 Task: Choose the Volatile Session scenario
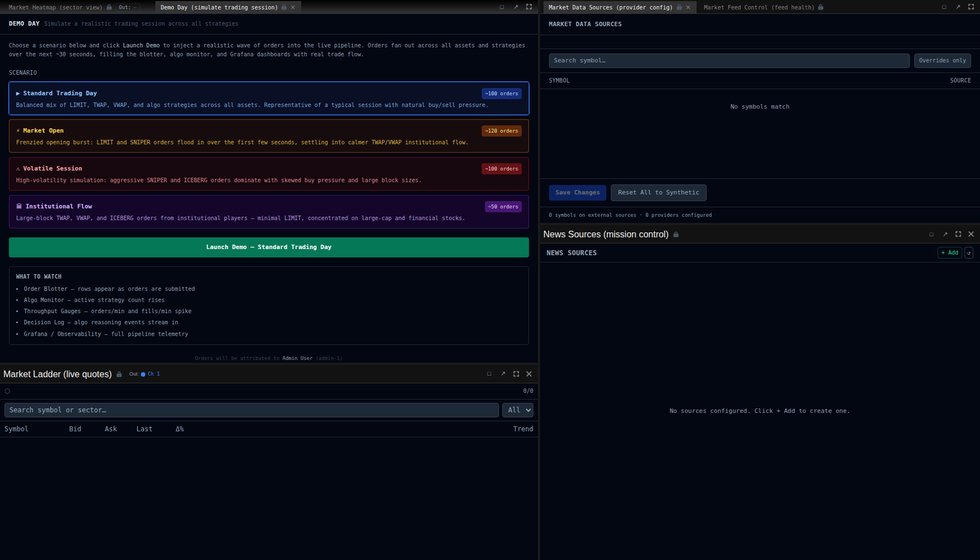pos(269,174)
